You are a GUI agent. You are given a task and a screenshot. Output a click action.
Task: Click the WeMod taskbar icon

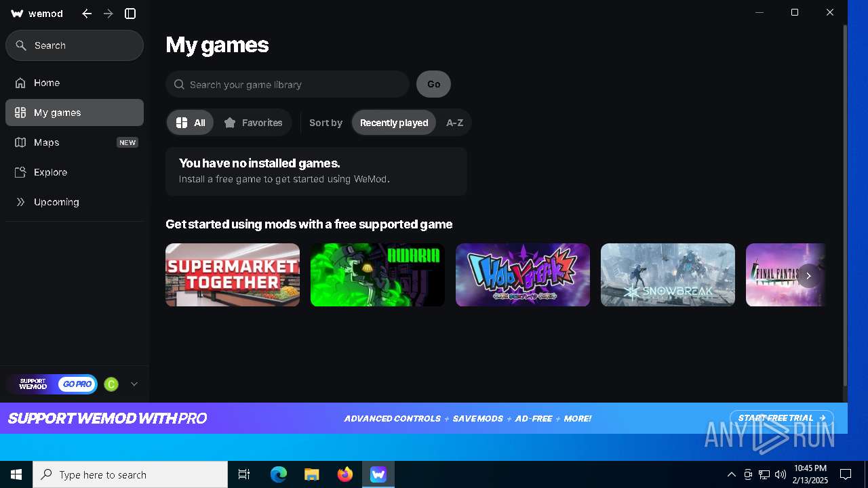tap(378, 474)
